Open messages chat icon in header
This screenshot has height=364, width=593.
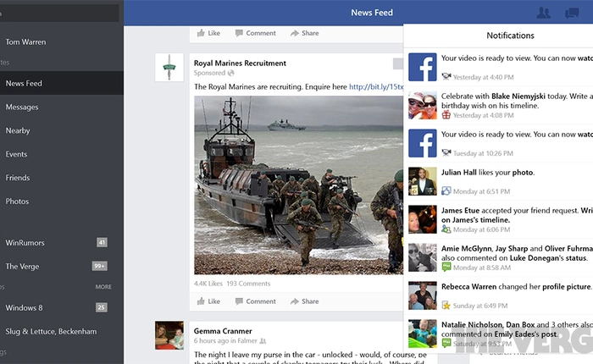pyautogui.click(x=572, y=14)
